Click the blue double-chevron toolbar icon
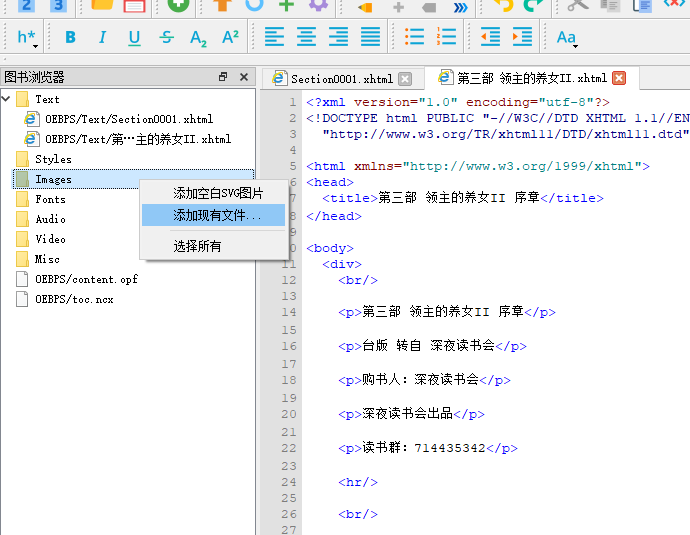This screenshot has width=690, height=535. click(460, 7)
